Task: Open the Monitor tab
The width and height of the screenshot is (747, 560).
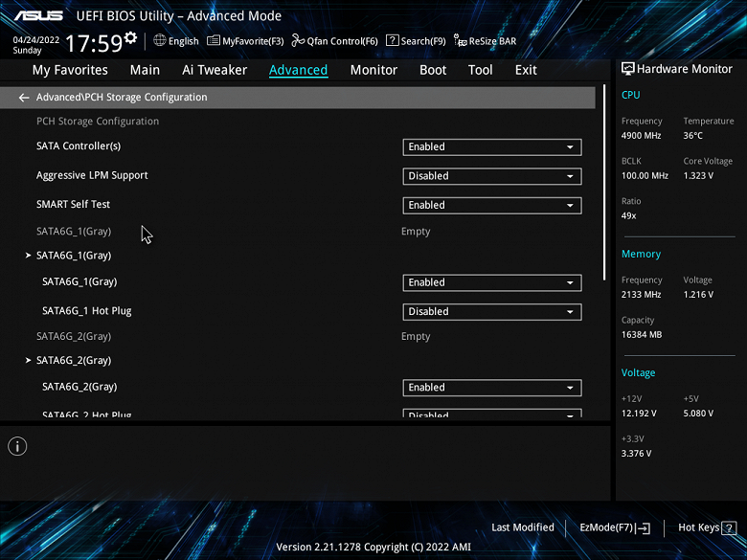Action: click(373, 70)
